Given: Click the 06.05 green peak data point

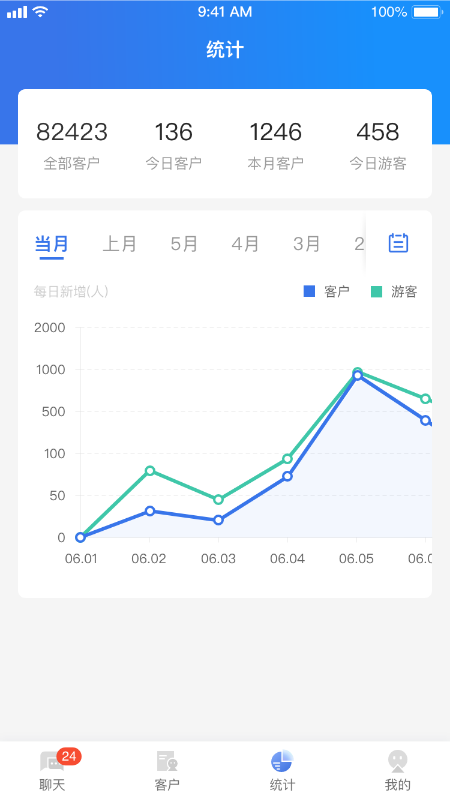Looking at the screenshot, I should pos(357,372).
